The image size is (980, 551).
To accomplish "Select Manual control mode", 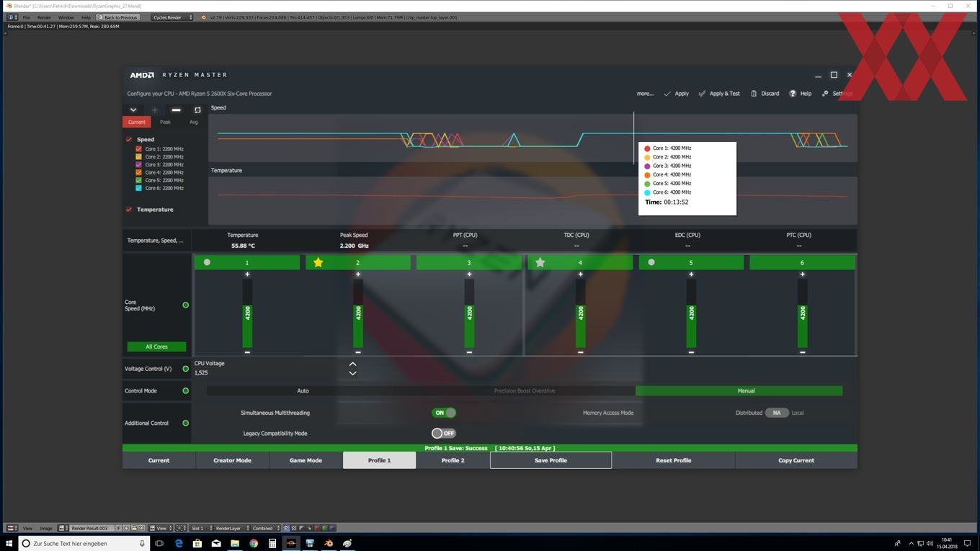I will coord(746,391).
